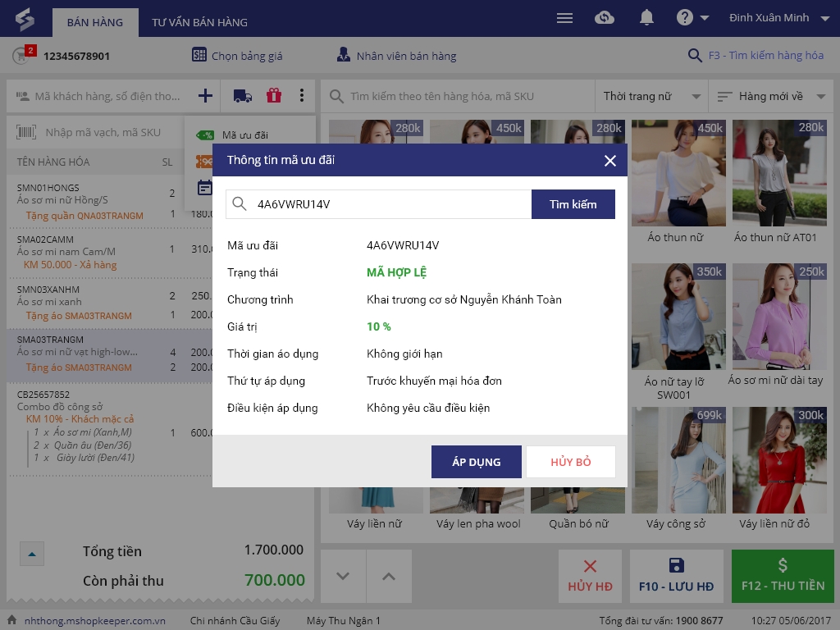Click the cloud sync icon
The height and width of the screenshot is (630, 840).
pyautogui.click(x=605, y=18)
